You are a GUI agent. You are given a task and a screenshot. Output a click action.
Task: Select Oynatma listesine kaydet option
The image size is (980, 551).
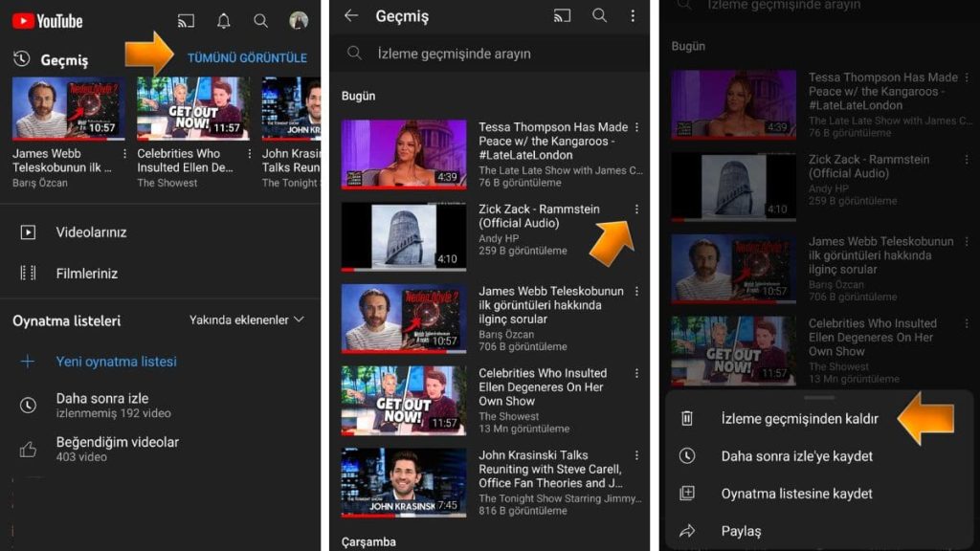coord(797,494)
